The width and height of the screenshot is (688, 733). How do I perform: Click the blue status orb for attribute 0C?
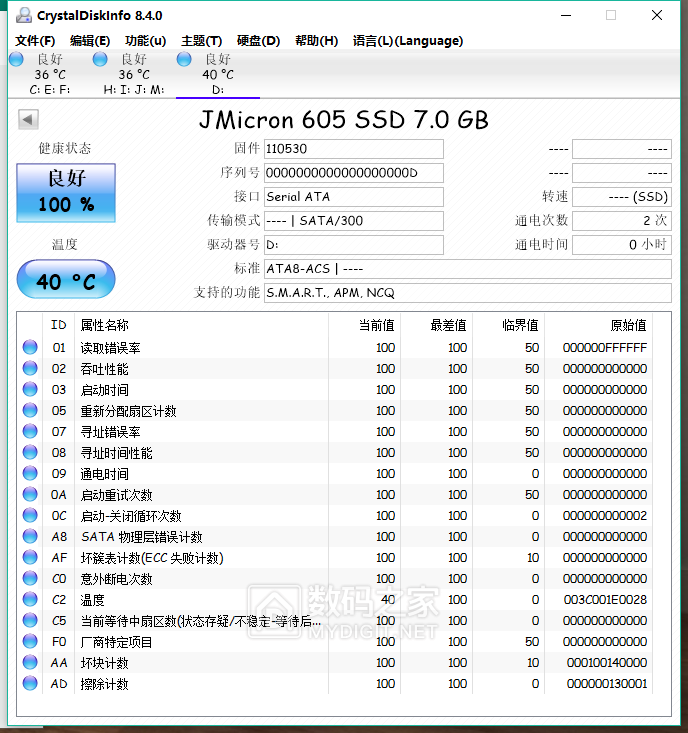(30, 516)
